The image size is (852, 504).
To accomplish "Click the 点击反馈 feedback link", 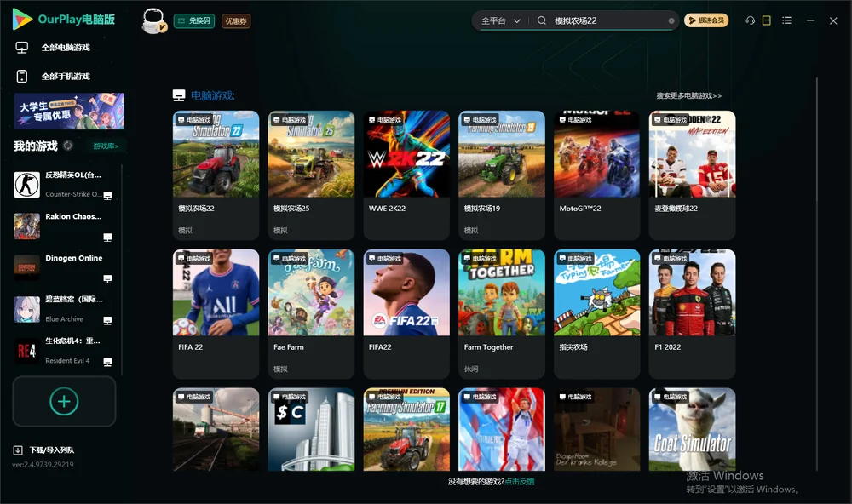I will click(x=520, y=481).
